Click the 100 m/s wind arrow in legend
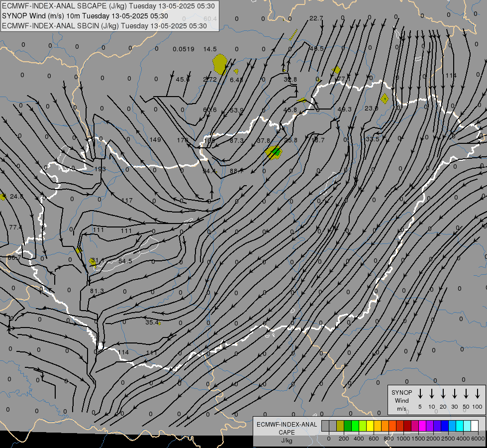This screenshot has height=448, width=487. [x=478, y=394]
